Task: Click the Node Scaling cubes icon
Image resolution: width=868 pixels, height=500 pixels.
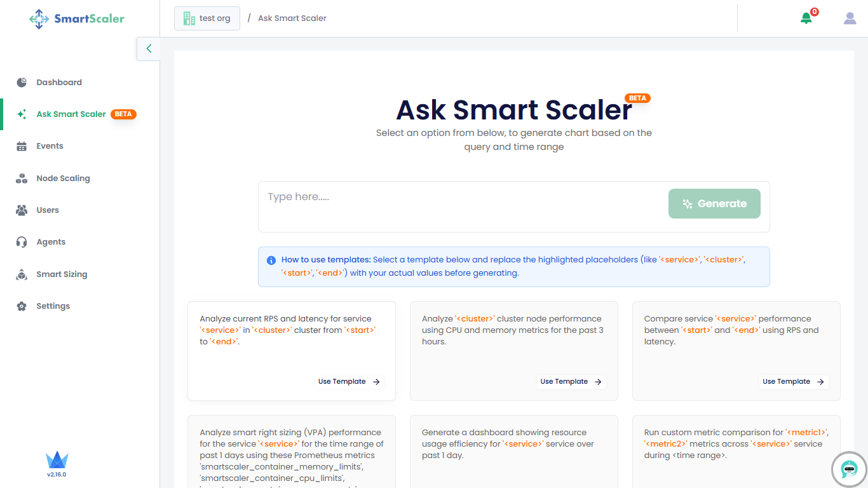Action: coord(22,179)
